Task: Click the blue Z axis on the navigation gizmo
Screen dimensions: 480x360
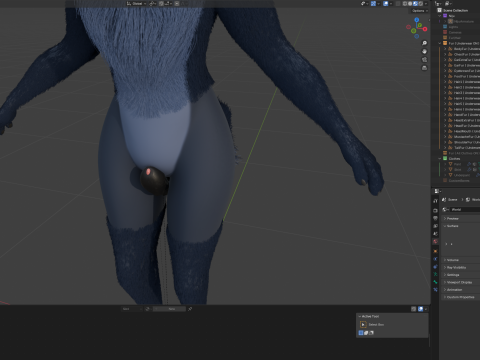Action: pos(417,20)
